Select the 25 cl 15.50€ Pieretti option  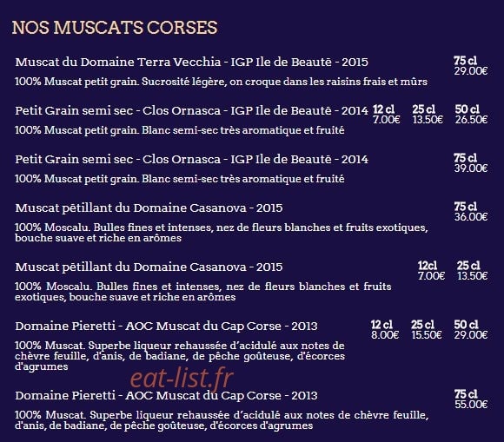pyautogui.click(x=427, y=330)
